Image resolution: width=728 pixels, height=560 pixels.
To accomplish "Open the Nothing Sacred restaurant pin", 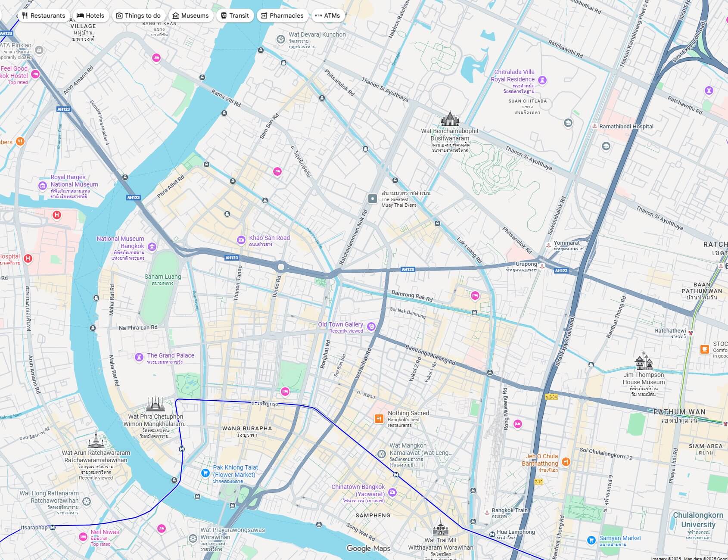I will (x=379, y=419).
